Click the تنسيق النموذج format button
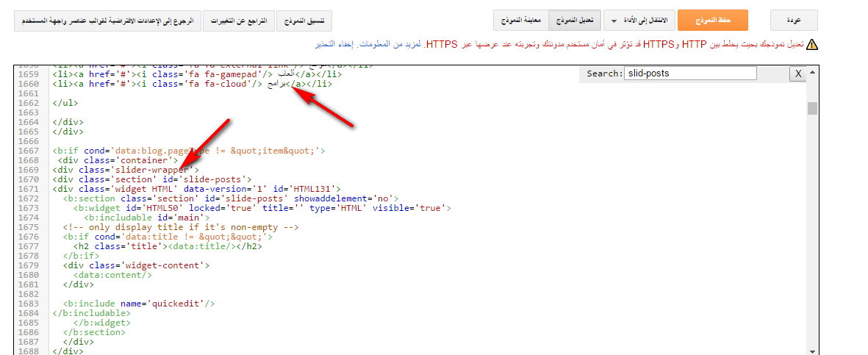Viewport: 868px width, 355px height. point(304,21)
